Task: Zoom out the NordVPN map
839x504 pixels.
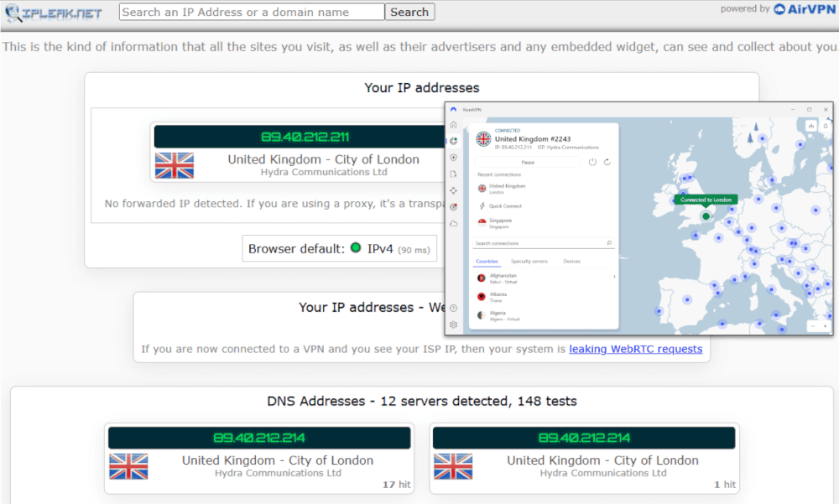Action: pos(813,326)
